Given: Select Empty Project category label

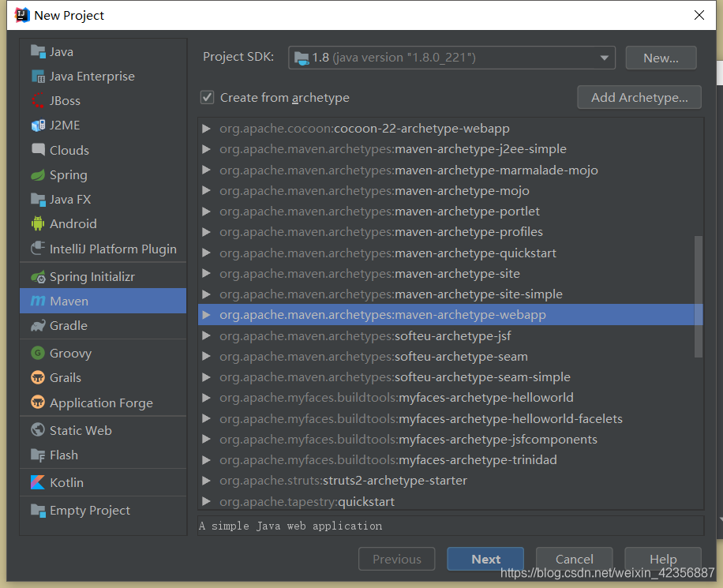Looking at the screenshot, I should point(90,510).
